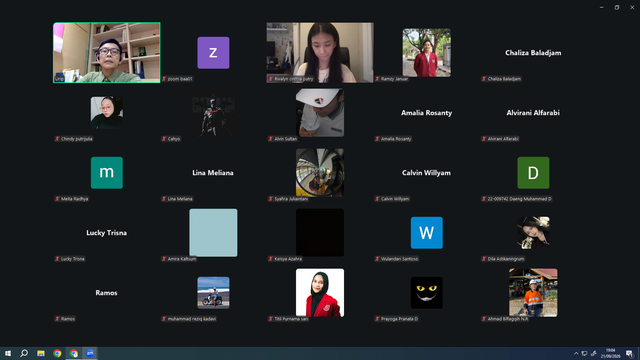The image size is (640, 360).
Task: Open File Explorer from the taskbar
Action: pyautogui.click(x=41, y=353)
